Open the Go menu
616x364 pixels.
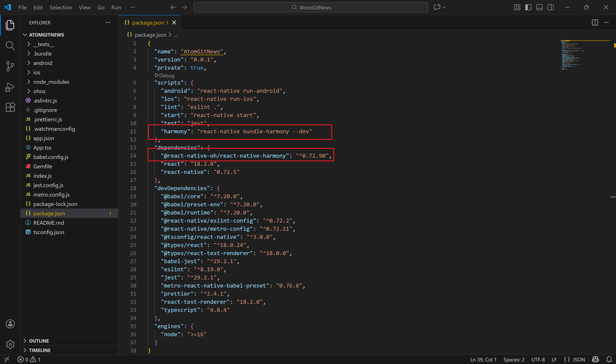point(101,7)
